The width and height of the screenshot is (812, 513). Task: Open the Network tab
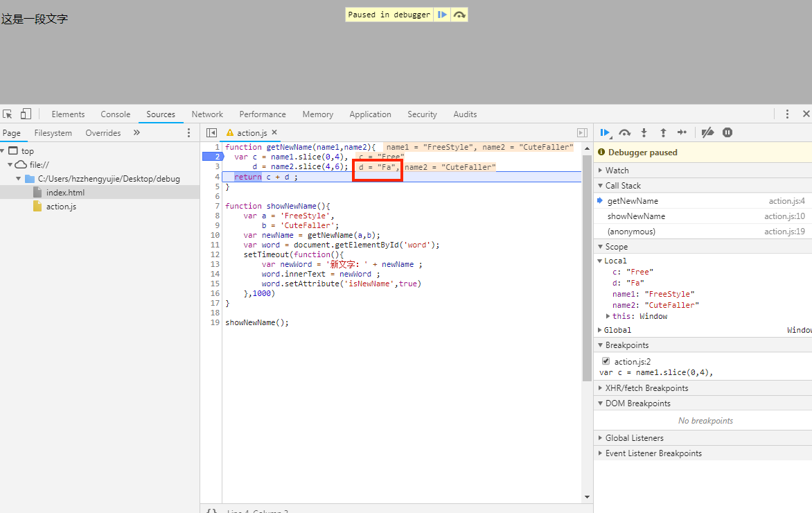(x=207, y=114)
